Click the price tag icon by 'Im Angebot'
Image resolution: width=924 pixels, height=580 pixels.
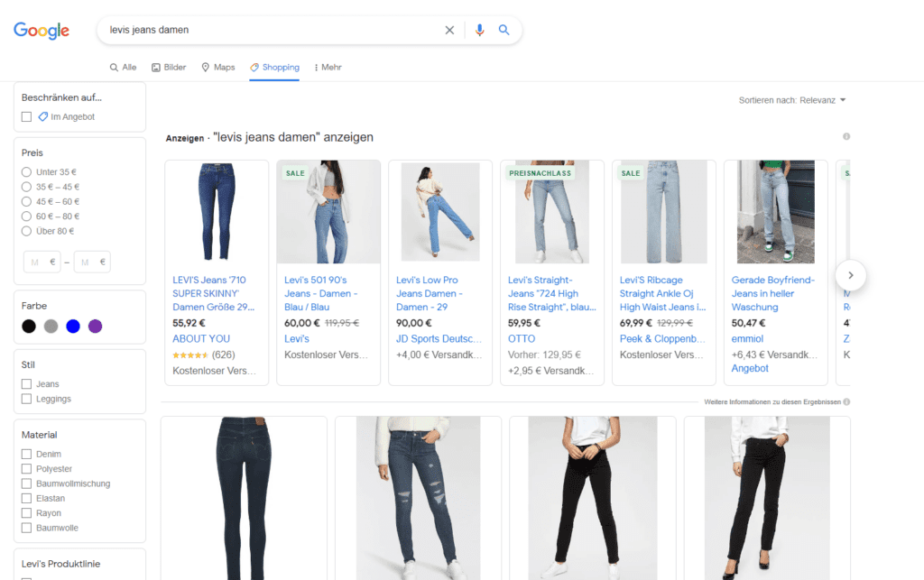click(43, 116)
